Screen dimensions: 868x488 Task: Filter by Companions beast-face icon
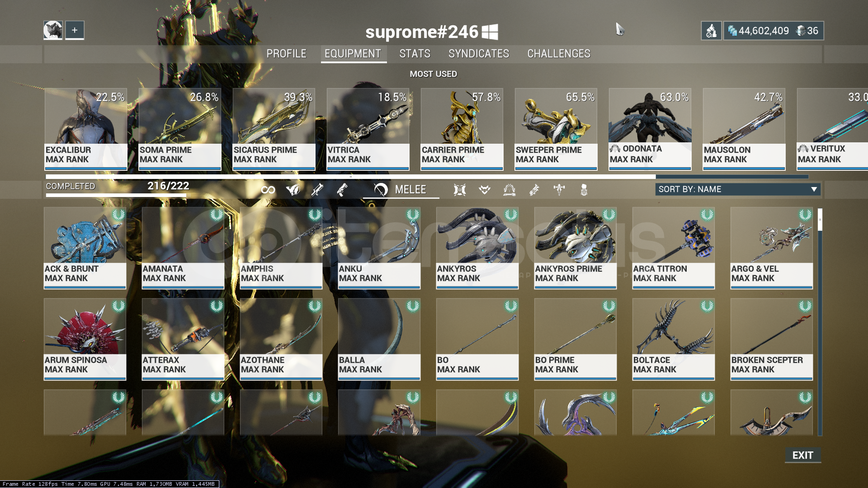point(485,190)
